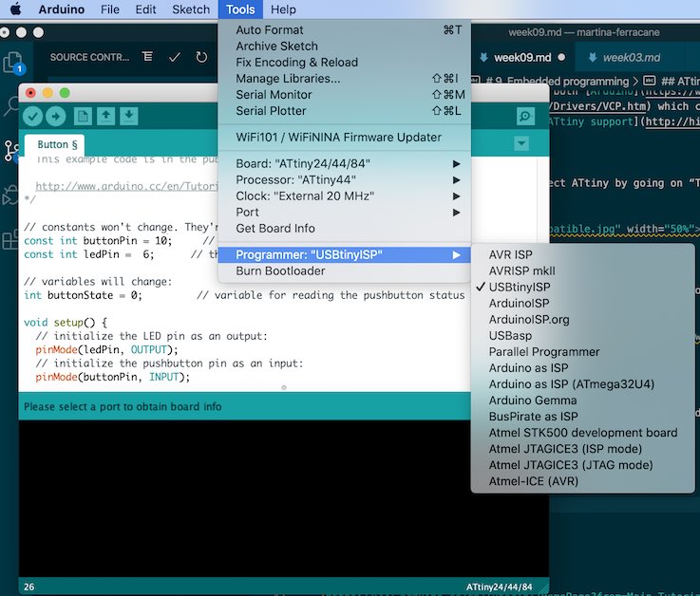Select Fix Encoding & Reload

(344, 62)
